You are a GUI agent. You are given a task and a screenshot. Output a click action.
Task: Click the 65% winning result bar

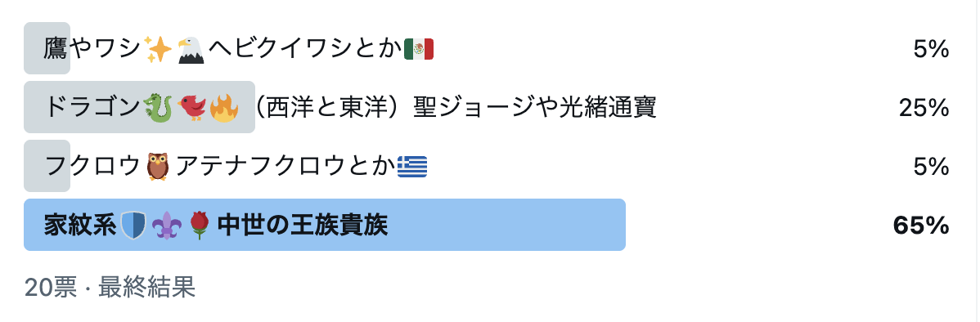325,225
